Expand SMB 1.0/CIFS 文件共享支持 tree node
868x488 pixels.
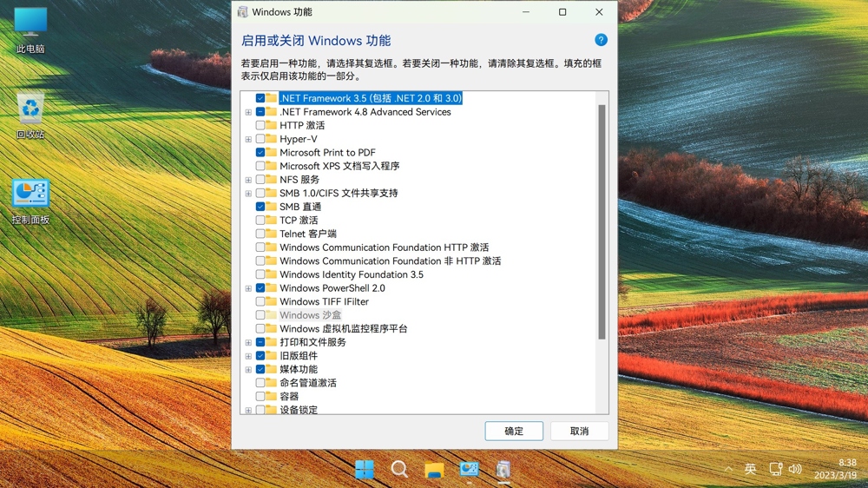pos(248,194)
